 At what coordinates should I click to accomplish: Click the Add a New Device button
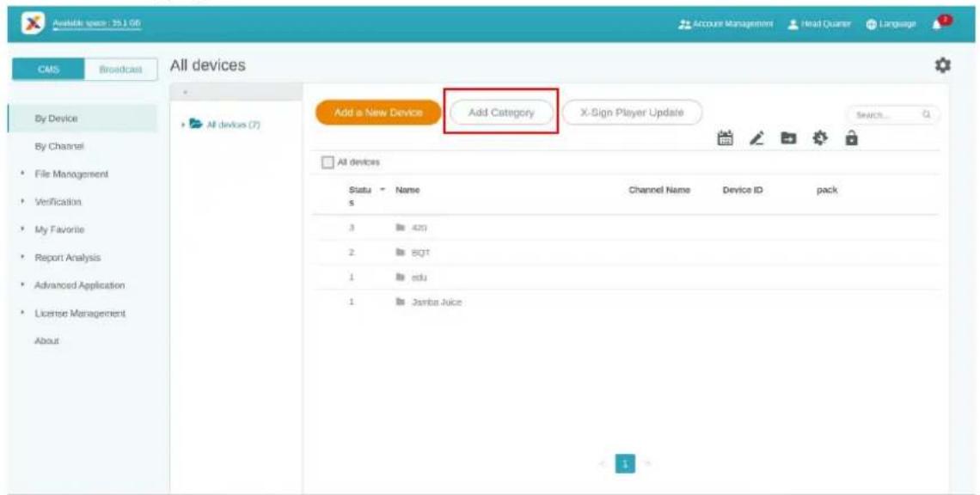coord(379,113)
